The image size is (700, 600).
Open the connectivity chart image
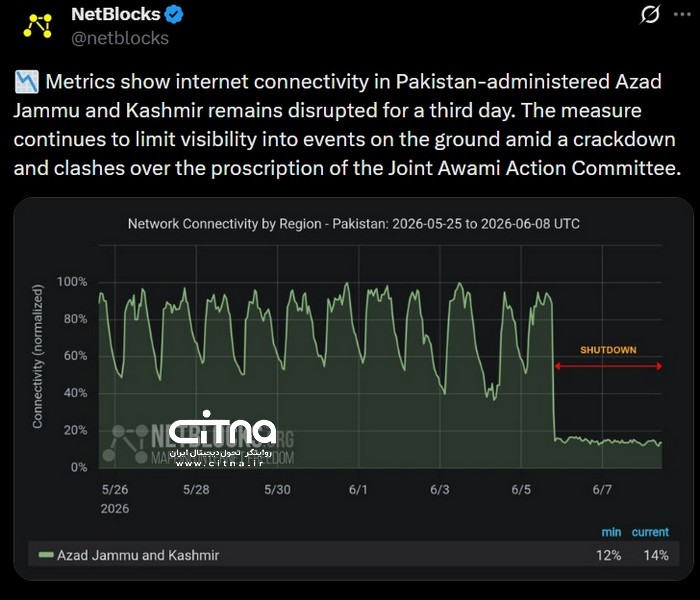(x=354, y=389)
